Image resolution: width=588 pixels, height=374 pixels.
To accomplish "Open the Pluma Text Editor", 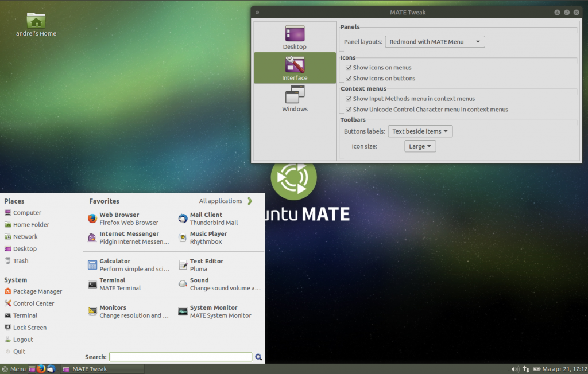I will click(x=206, y=264).
